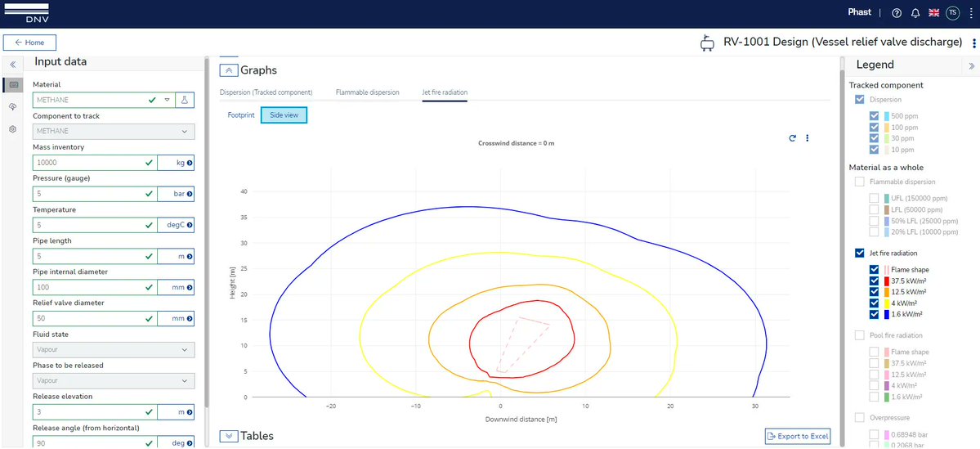Edit the Pressure (gauge) value field
The width and height of the screenshot is (980, 449).
coord(95,194)
